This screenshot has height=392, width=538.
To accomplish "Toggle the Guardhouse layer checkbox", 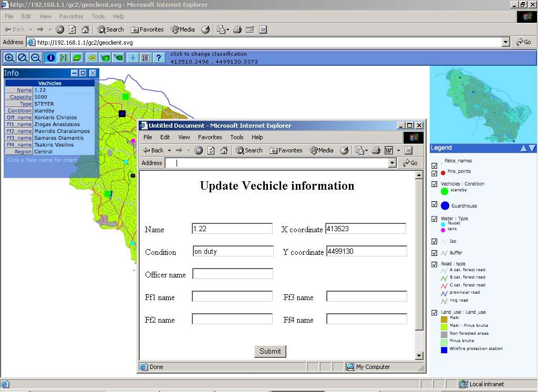I will click(x=434, y=204).
